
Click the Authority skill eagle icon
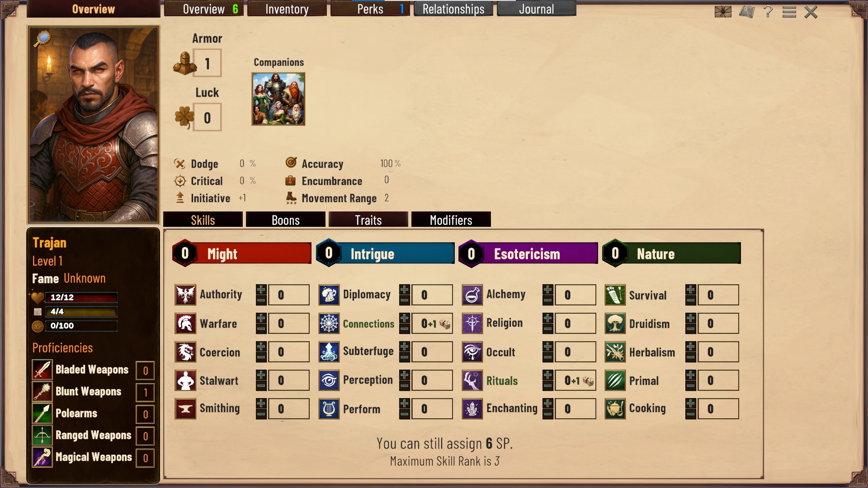tap(185, 295)
